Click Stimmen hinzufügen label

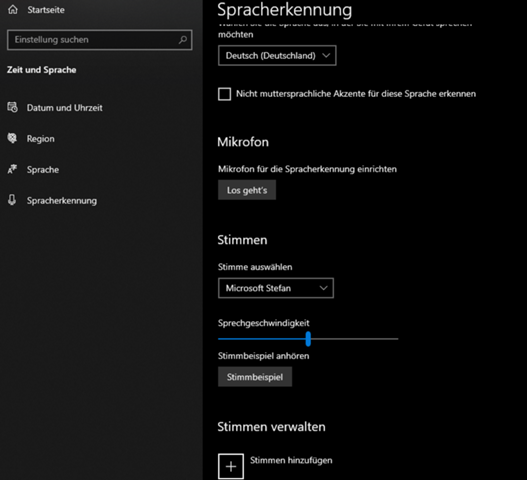tap(291, 460)
